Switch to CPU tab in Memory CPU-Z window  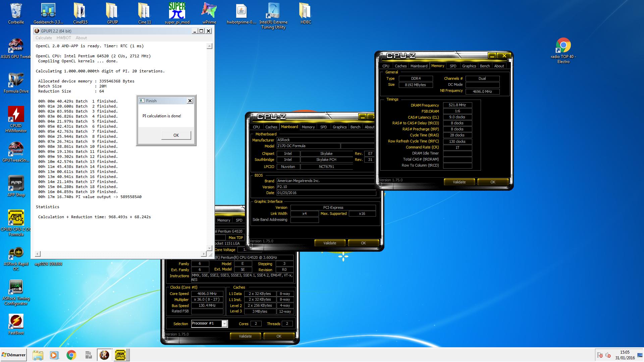(386, 66)
